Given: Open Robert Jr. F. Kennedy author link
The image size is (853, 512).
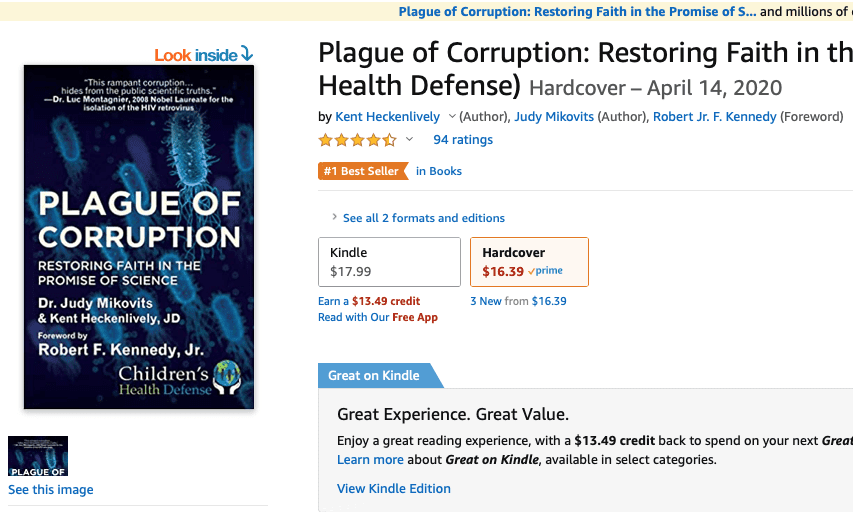Looking at the screenshot, I should tap(714, 117).
